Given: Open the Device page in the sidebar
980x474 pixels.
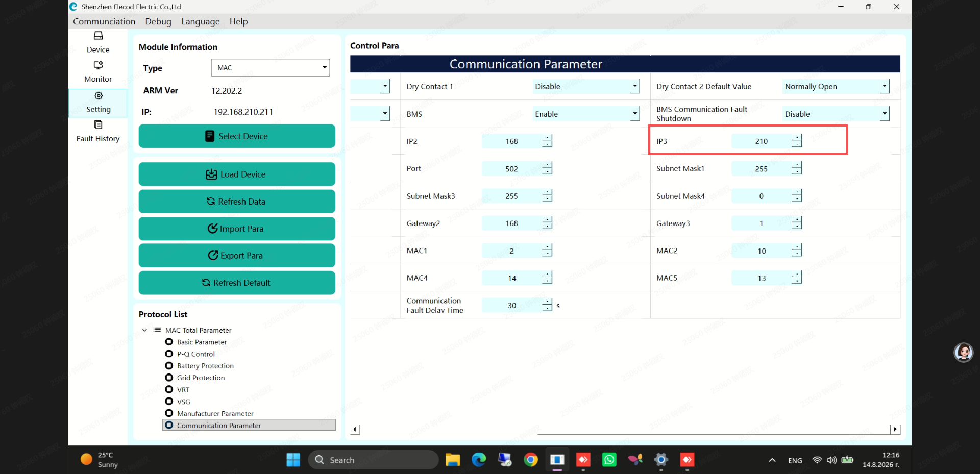Looking at the screenshot, I should click(98, 42).
